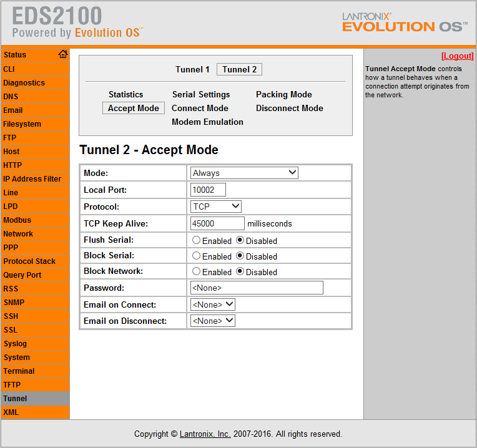Open Modem Emulation section

coord(207,122)
